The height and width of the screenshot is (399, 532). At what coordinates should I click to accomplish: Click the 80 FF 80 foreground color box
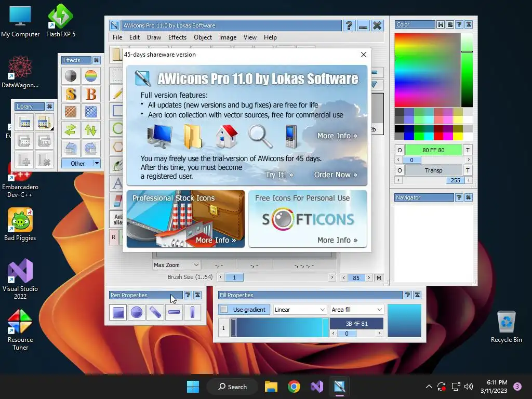pyautogui.click(x=434, y=150)
